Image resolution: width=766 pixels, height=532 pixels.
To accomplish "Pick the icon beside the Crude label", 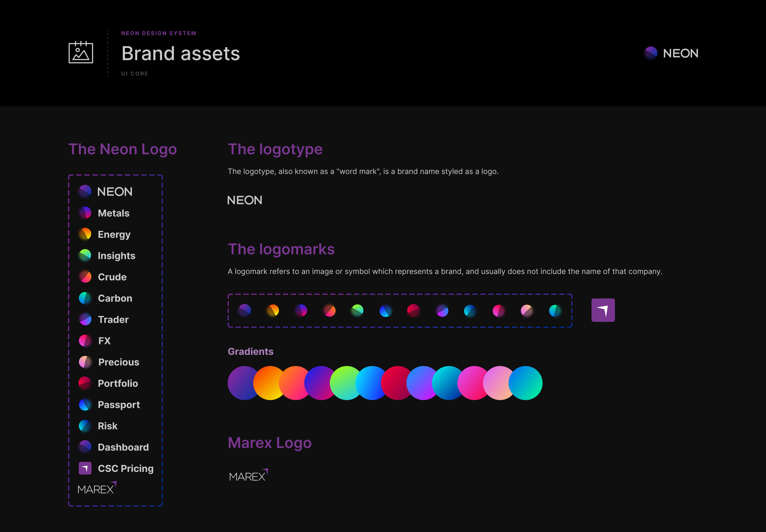I will (x=85, y=277).
